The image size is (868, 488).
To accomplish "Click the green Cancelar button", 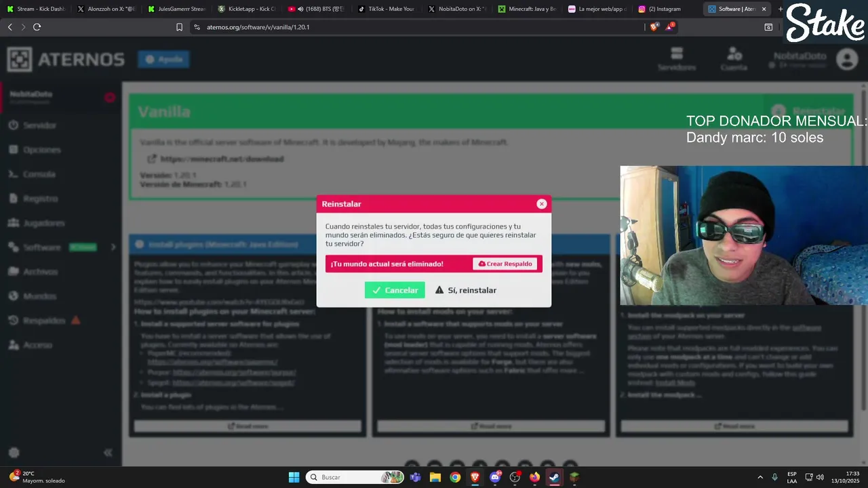I will coord(395,290).
